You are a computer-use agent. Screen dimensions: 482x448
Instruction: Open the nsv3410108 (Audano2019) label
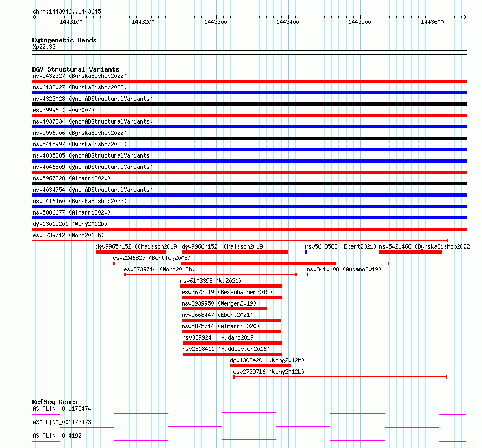click(344, 269)
